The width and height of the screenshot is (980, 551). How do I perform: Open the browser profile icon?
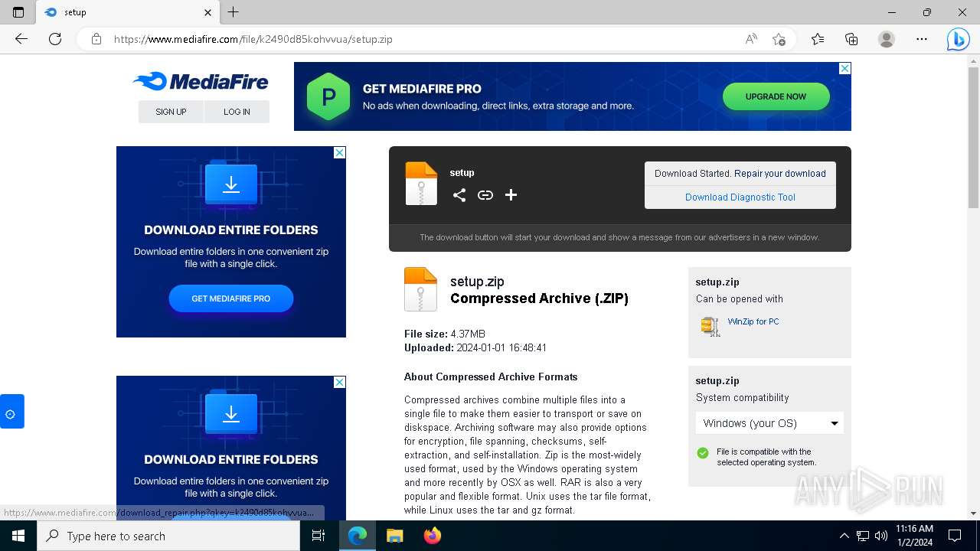click(887, 39)
